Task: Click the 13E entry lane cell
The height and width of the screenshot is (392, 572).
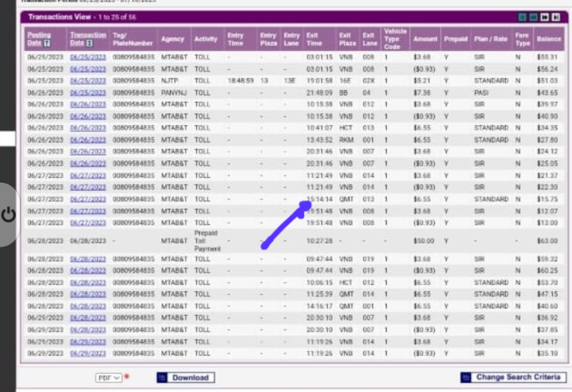Action: tap(290, 81)
